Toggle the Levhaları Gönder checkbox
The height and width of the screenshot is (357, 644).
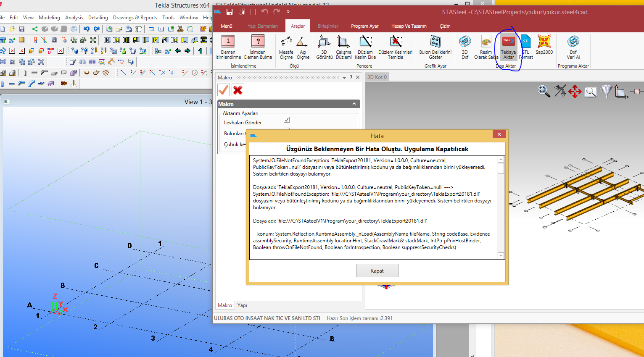pyautogui.click(x=287, y=120)
